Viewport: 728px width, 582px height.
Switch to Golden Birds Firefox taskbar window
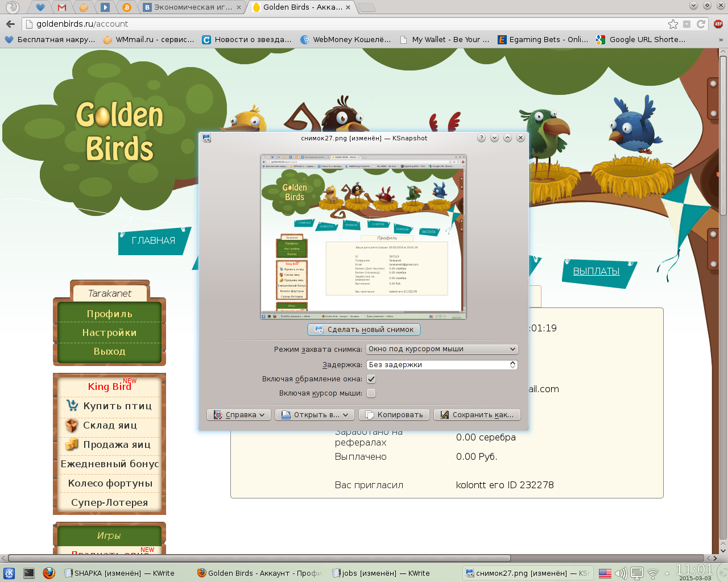(259, 573)
